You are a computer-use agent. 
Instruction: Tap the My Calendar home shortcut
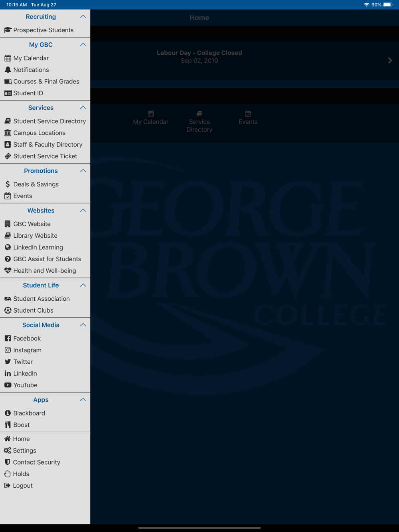point(151,118)
